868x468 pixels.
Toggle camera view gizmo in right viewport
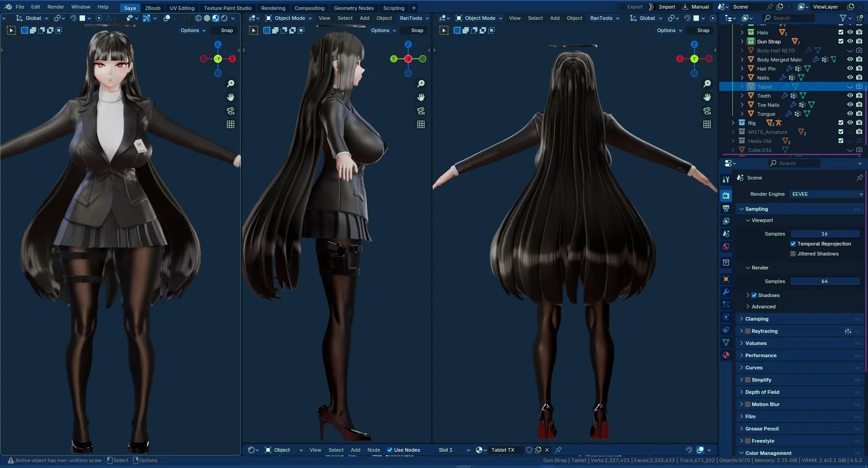(x=707, y=111)
